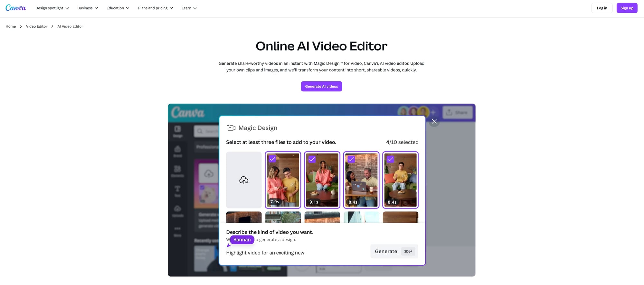Select the 9.1s clip thumbnail
This screenshot has height=285, width=644.
click(x=322, y=180)
